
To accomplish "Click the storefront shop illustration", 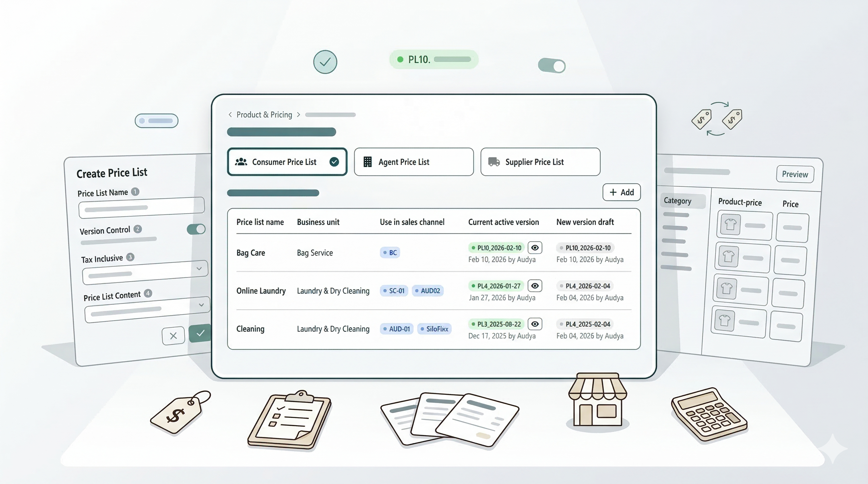I will click(598, 400).
